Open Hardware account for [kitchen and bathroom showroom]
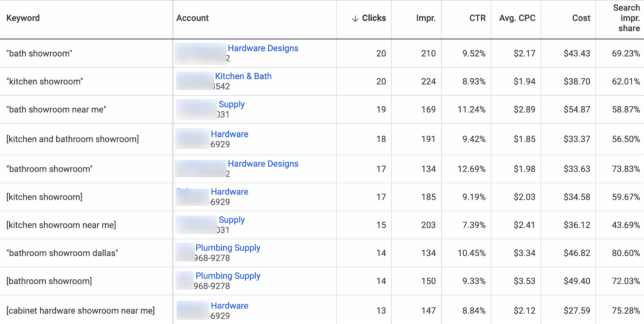 click(230, 134)
